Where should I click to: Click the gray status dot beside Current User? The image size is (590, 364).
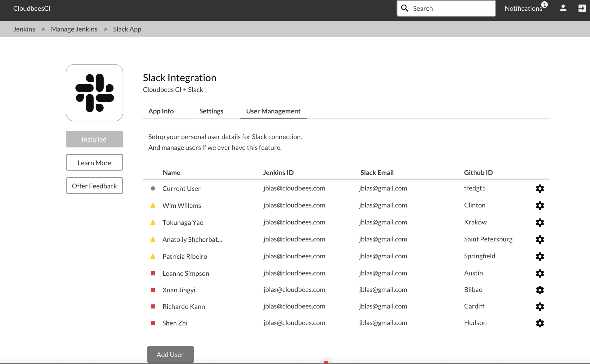click(153, 188)
